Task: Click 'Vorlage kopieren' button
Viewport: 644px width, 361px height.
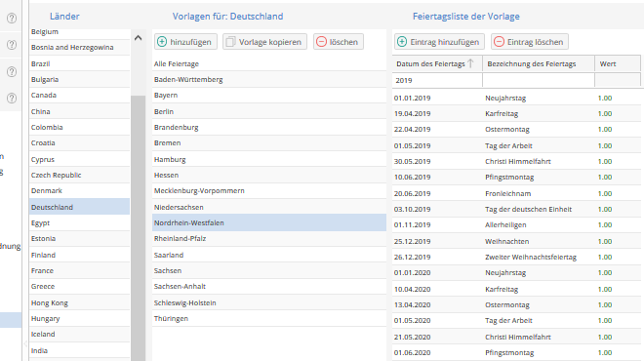Action: (x=264, y=42)
